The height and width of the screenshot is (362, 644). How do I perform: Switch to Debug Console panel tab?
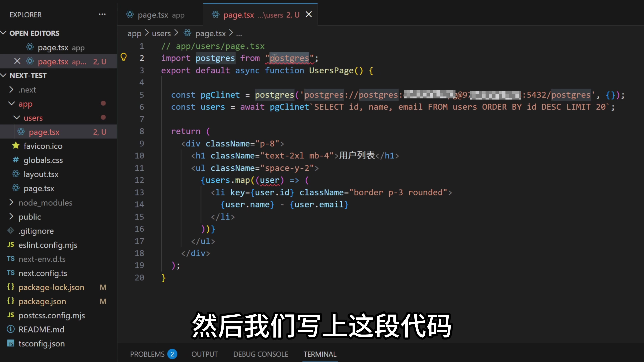[x=260, y=354]
